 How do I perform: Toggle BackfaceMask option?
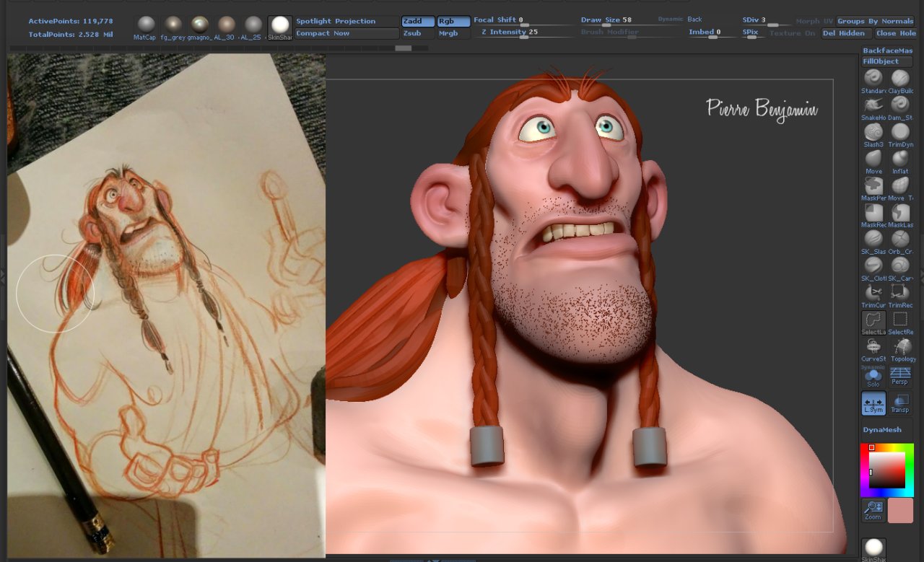click(888, 51)
